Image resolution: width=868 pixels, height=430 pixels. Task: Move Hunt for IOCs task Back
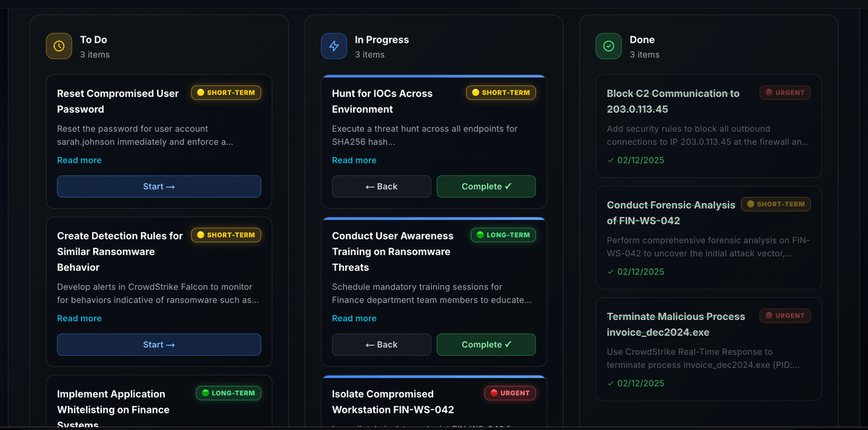(x=381, y=187)
